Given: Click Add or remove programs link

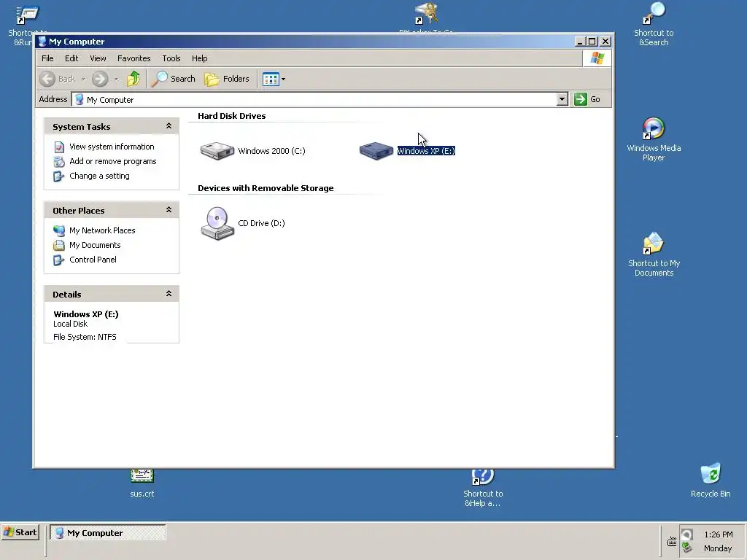Looking at the screenshot, I should pyautogui.click(x=113, y=161).
